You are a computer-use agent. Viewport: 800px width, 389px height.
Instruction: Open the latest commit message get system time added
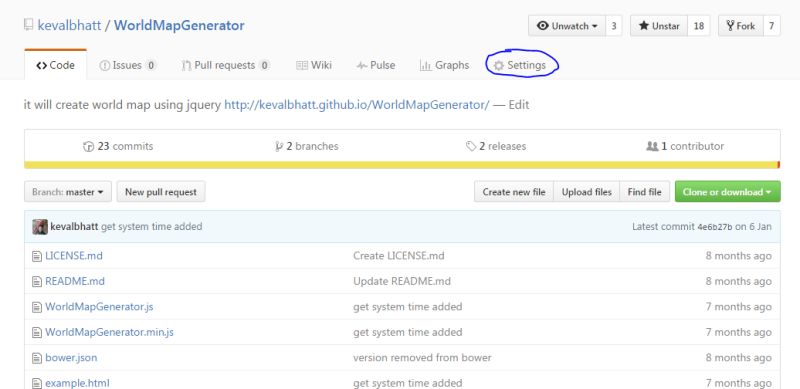click(152, 227)
